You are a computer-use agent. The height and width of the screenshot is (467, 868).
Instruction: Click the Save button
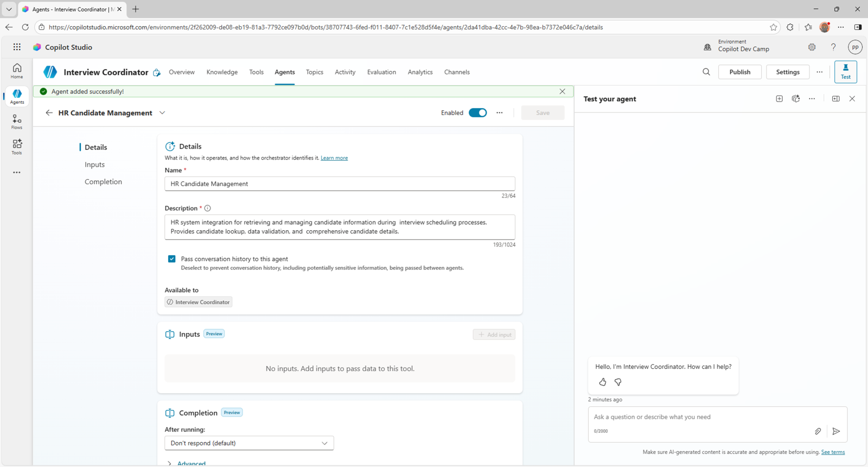[543, 113]
